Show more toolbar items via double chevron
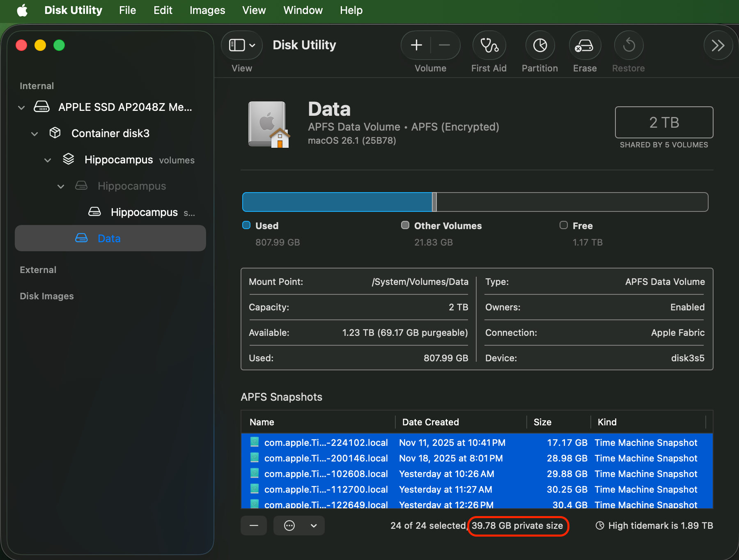The image size is (739, 560). [x=718, y=45]
